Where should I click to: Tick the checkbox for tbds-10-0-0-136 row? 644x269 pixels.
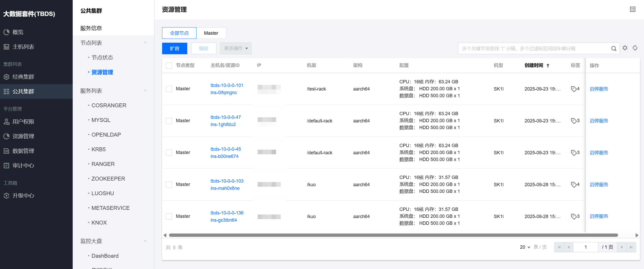[169, 217]
